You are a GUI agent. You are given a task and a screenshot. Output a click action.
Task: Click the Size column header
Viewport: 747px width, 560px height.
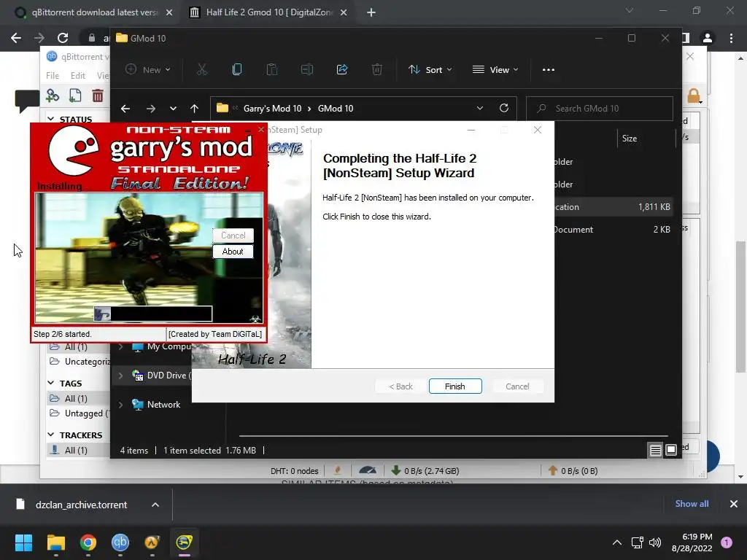(630, 139)
